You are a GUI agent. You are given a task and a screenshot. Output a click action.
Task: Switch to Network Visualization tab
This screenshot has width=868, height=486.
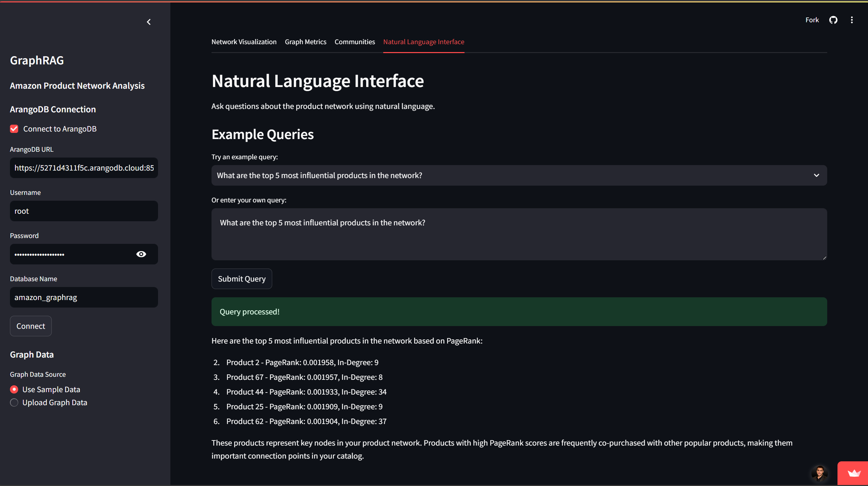[x=244, y=42]
